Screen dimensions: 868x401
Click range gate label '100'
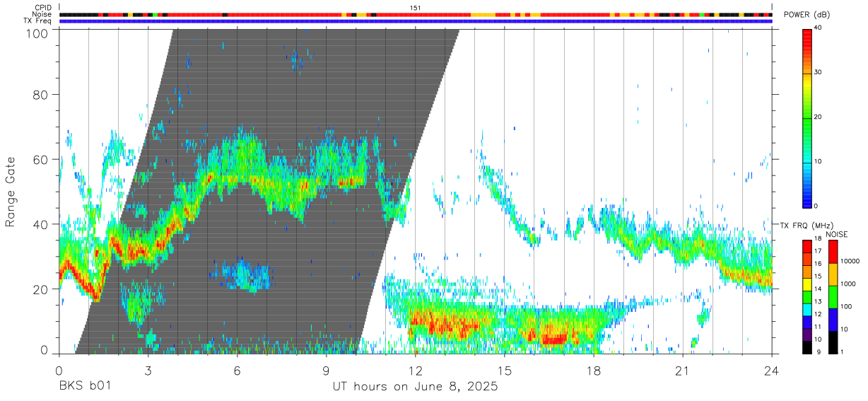tap(36, 33)
